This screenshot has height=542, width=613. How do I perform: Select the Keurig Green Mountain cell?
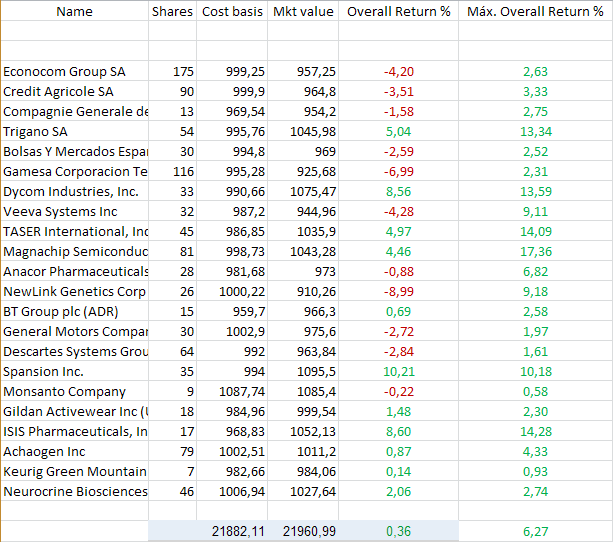75,471
